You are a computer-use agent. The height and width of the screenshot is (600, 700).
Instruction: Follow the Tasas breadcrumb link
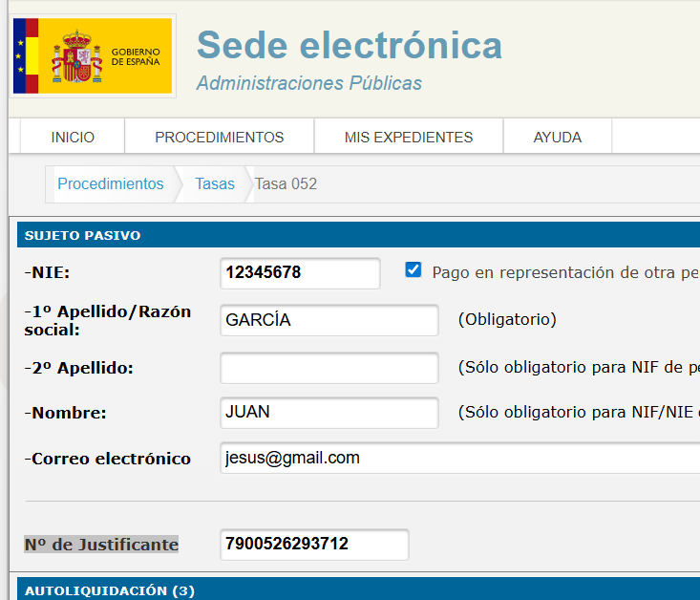[x=215, y=183]
